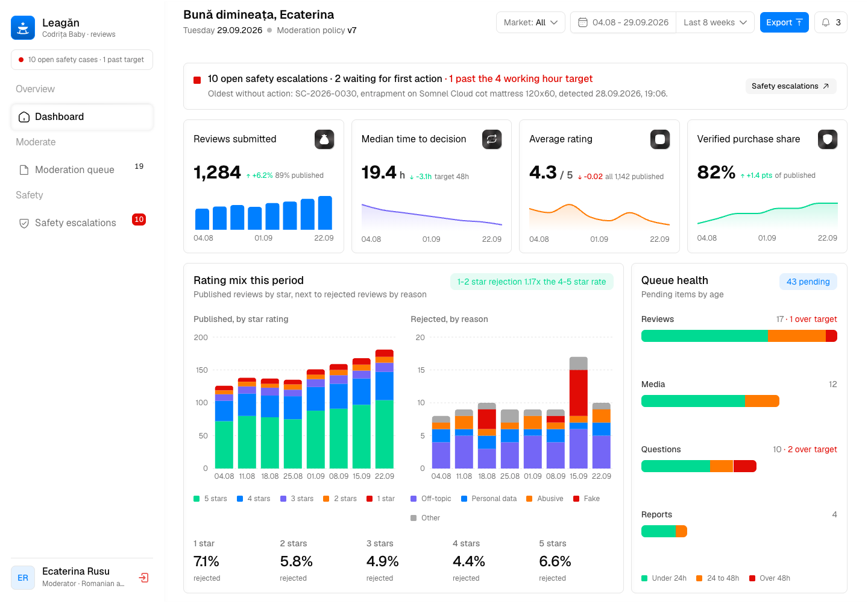Click the 1 over target Reviews label
The height and width of the screenshot is (603, 868).
point(813,319)
